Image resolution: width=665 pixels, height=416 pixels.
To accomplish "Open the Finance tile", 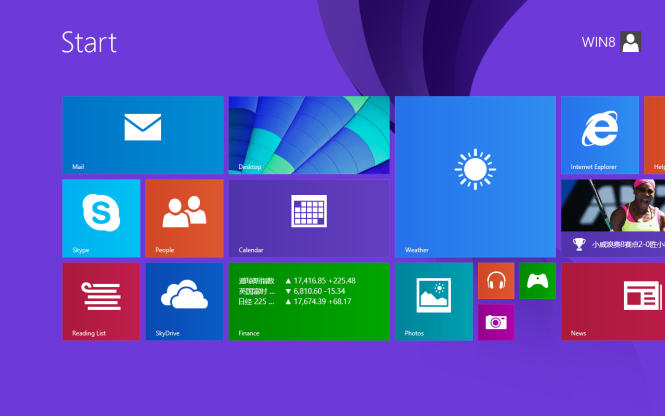I will 309,301.
